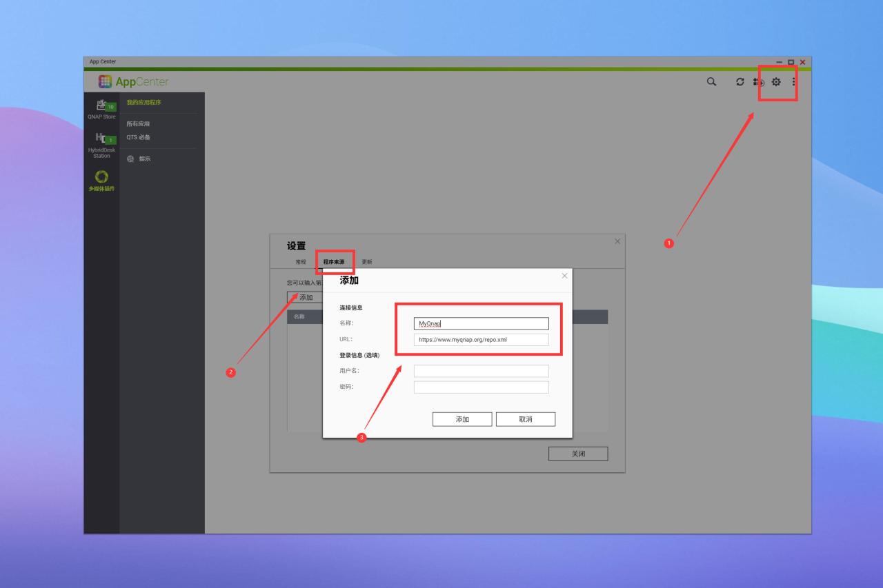Click the 用户名: field label

pos(349,371)
